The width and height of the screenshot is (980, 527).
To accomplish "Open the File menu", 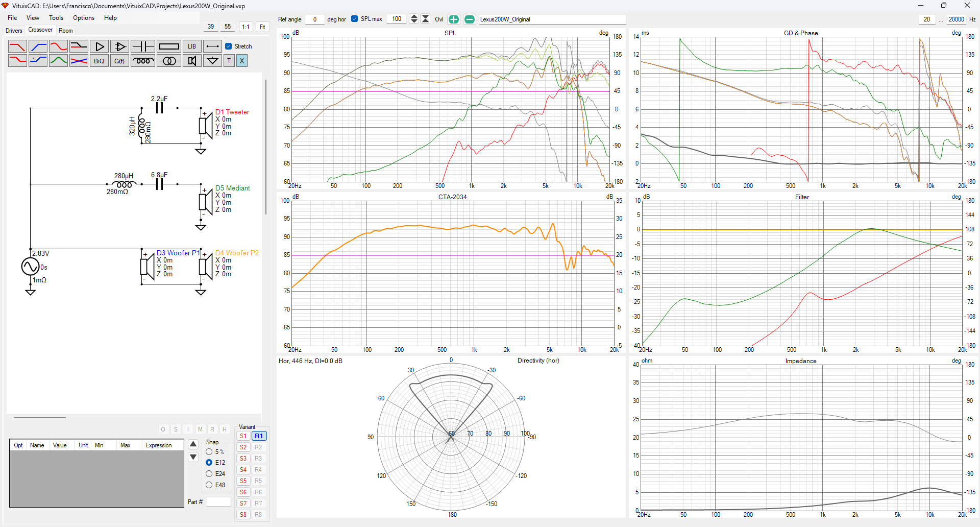I will click(x=12, y=18).
